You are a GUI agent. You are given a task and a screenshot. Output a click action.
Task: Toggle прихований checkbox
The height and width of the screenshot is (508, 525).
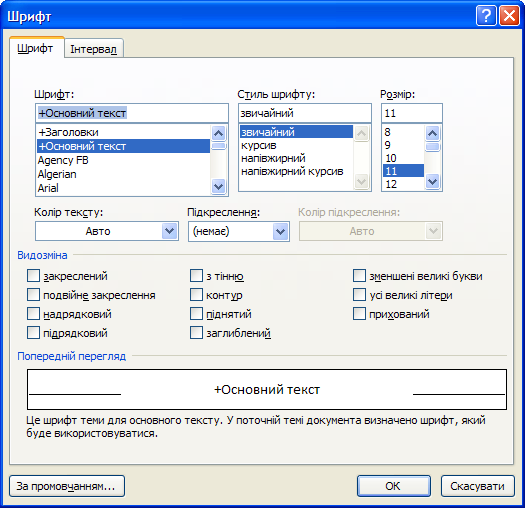click(359, 314)
